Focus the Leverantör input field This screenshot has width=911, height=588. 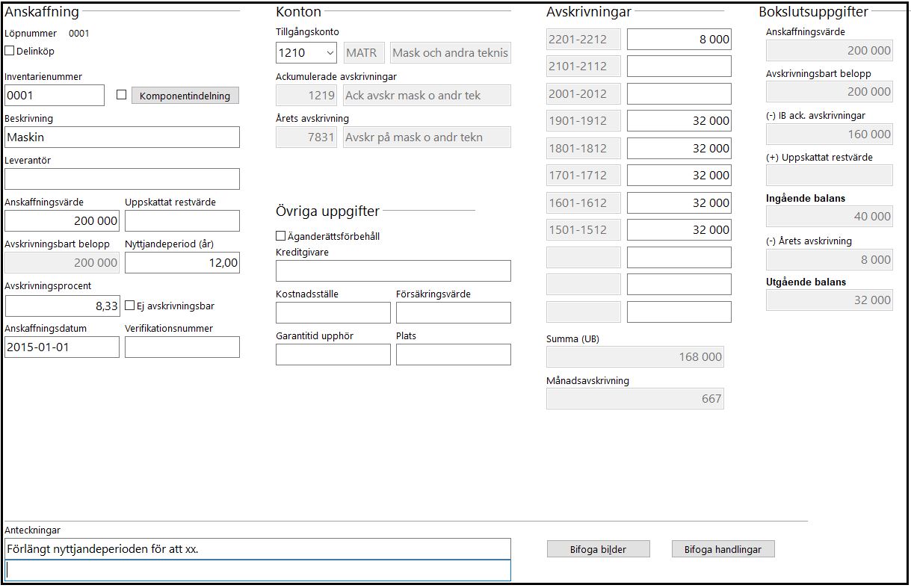(x=123, y=179)
